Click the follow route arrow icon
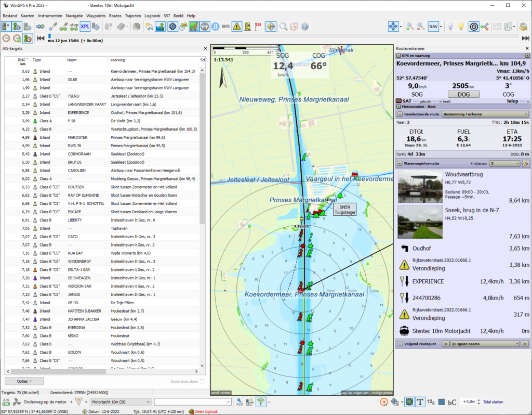532x415 pixels. click(40, 27)
